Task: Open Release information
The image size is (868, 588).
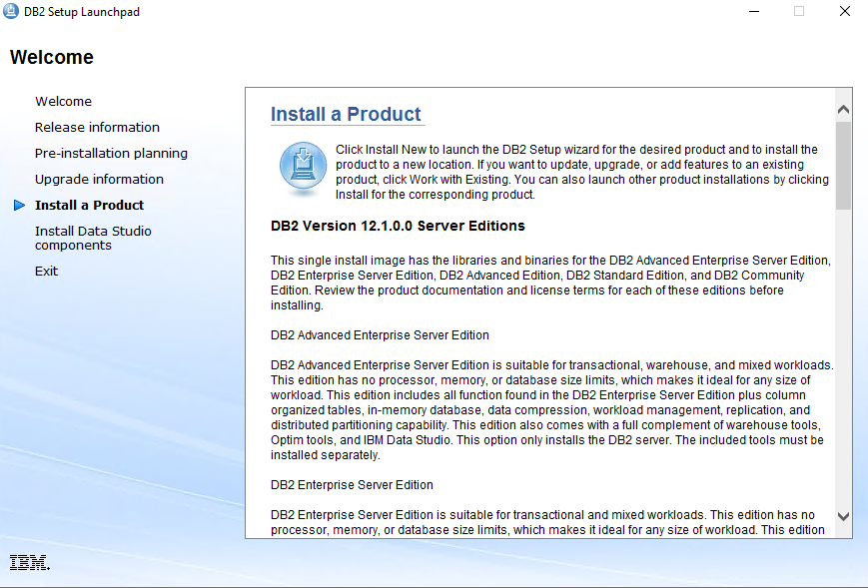Action: click(97, 127)
